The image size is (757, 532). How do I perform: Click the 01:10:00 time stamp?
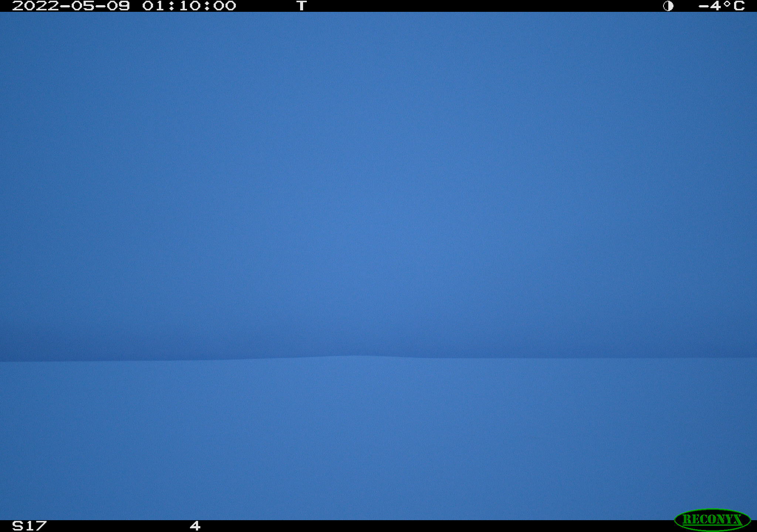click(189, 6)
